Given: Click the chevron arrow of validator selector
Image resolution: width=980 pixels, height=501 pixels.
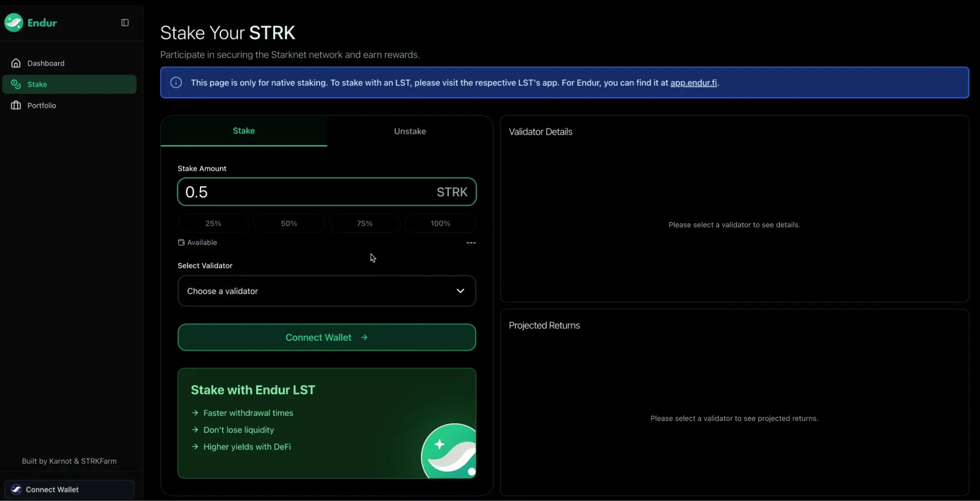Looking at the screenshot, I should 460,291.
